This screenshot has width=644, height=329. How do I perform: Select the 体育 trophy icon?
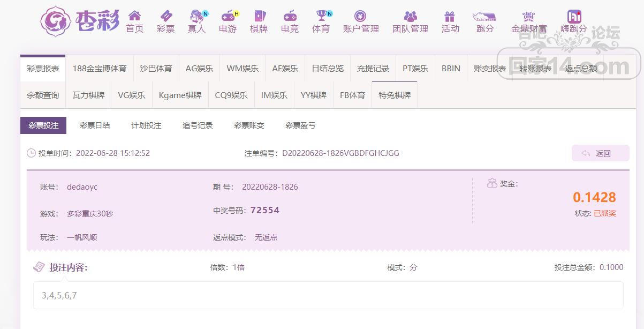pyautogui.click(x=321, y=16)
